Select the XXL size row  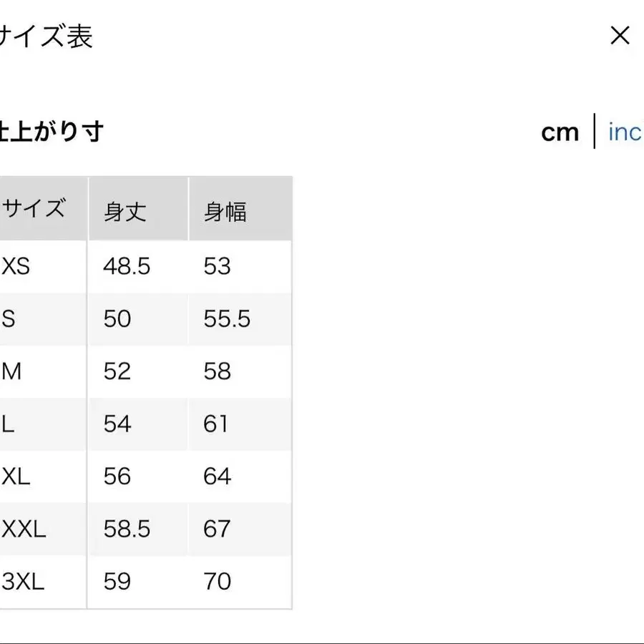point(23,529)
